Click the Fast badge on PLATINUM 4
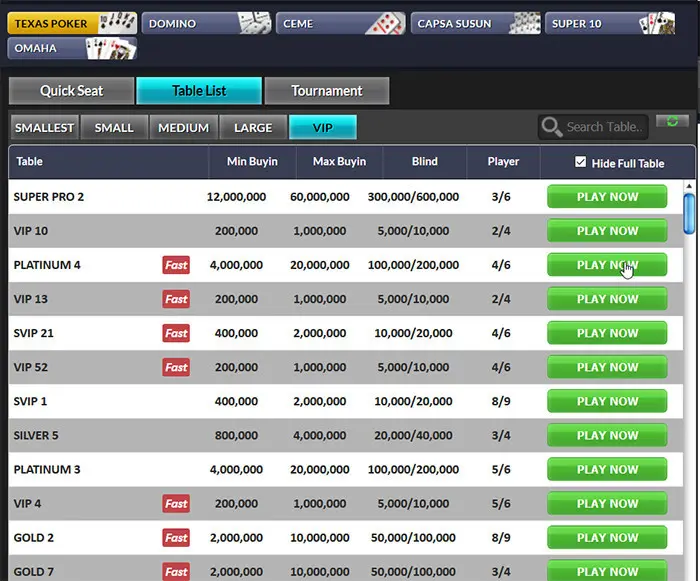Viewport: 700px width, 581px height. tap(176, 265)
